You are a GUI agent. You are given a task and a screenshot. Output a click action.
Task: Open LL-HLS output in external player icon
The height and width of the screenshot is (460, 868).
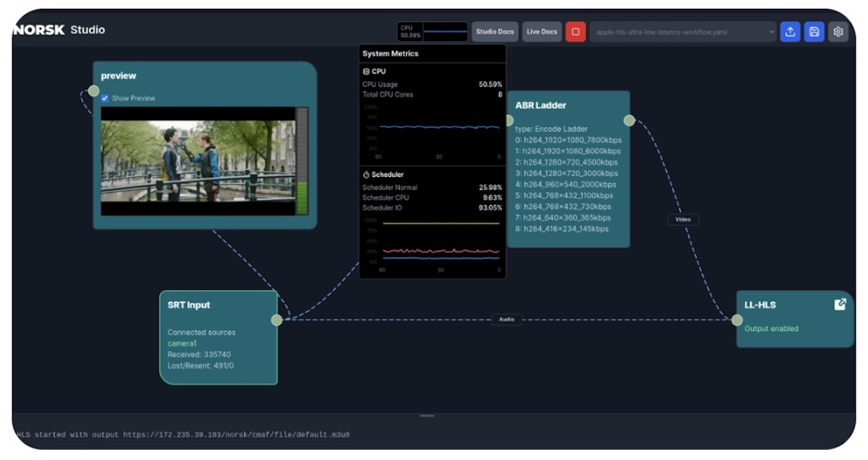click(x=840, y=304)
